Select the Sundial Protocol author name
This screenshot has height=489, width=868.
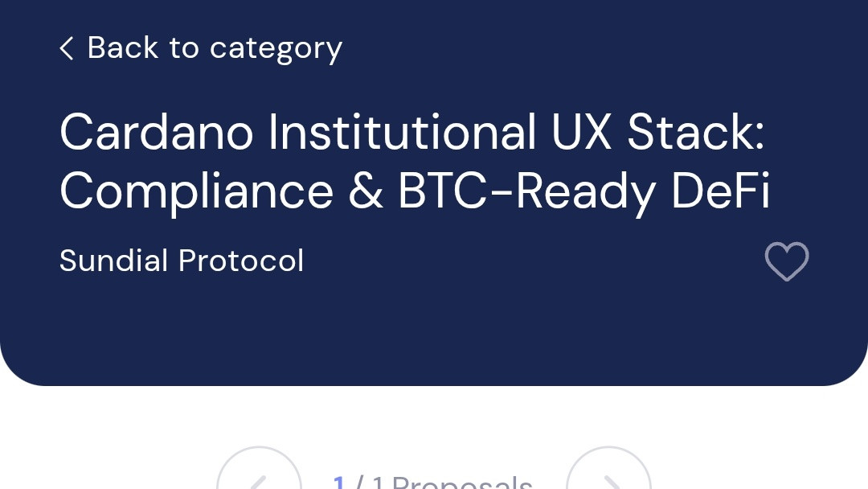pos(182,261)
